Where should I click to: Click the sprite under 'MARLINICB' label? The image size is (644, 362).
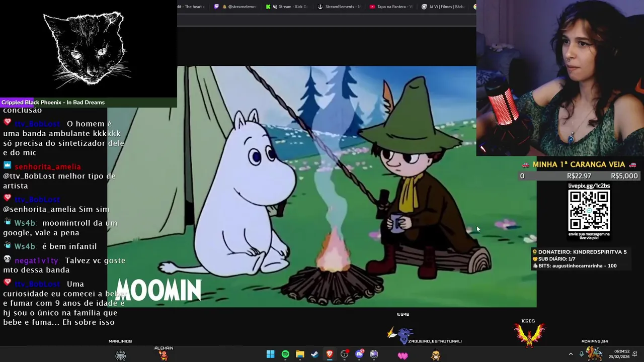(121, 355)
